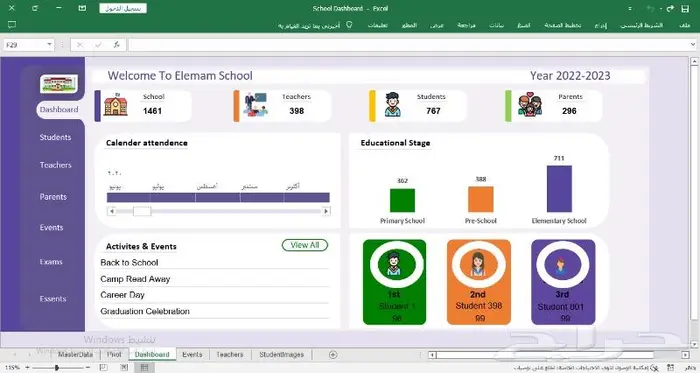Open the Ribbon Display Options icon
700x373 pixels.
click(82, 8)
